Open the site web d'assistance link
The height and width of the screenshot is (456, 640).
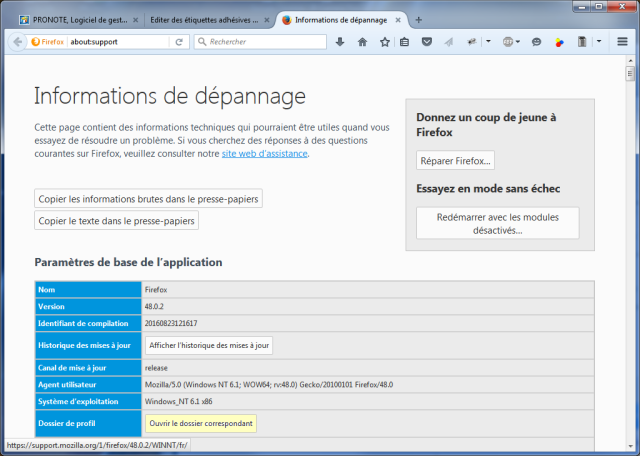pyautogui.click(x=264, y=153)
